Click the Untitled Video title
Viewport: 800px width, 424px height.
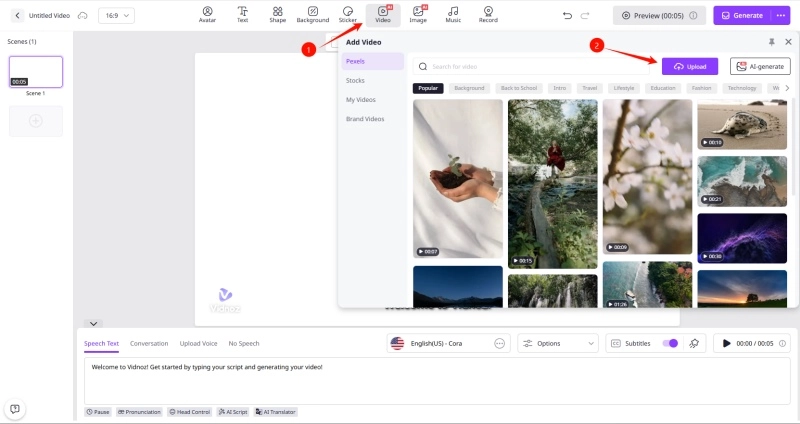point(49,16)
